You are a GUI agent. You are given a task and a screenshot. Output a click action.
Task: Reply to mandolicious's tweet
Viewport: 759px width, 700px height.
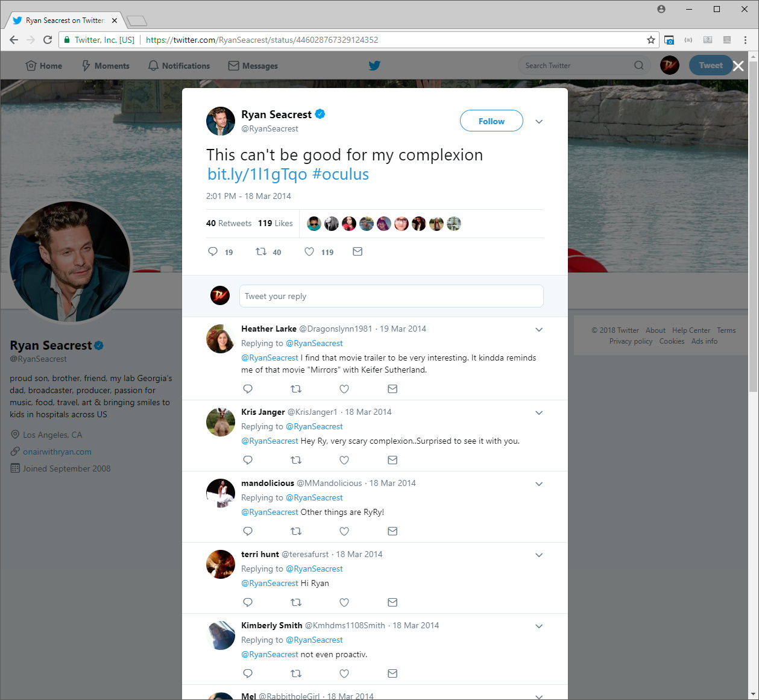click(x=248, y=531)
